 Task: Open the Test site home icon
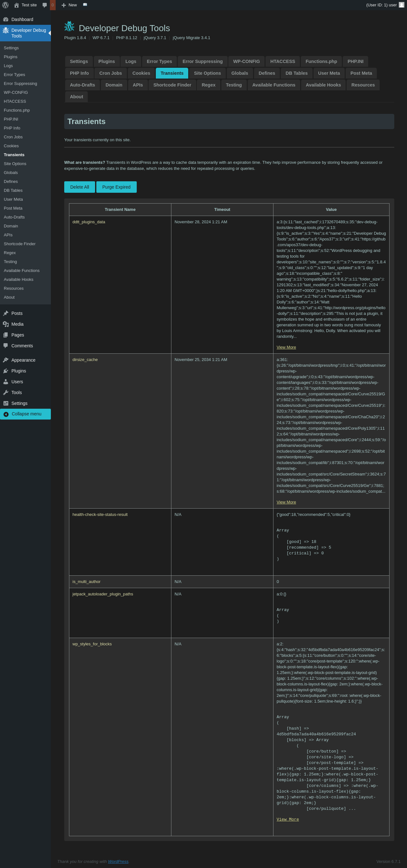(x=17, y=5)
